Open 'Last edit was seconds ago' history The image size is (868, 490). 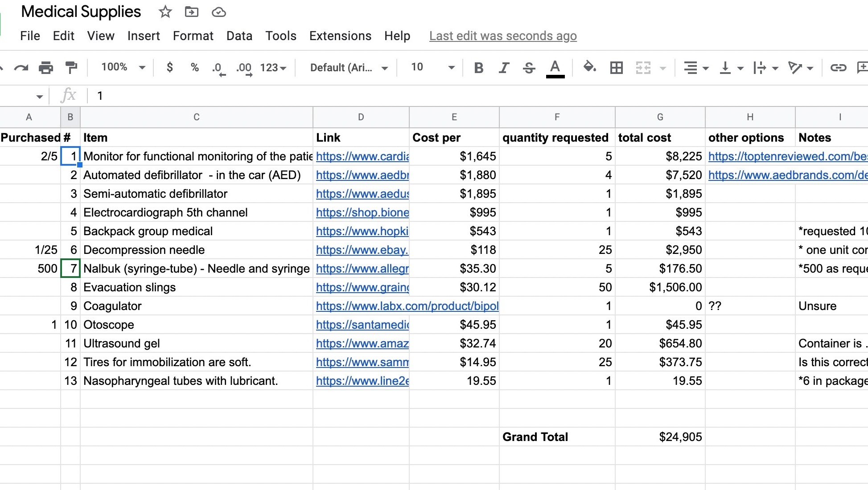point(503,36)
